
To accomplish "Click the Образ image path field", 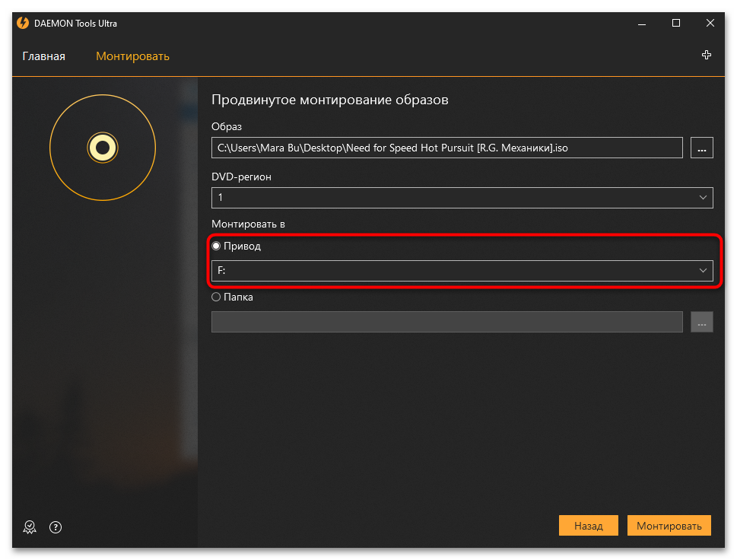I will 447,148.
